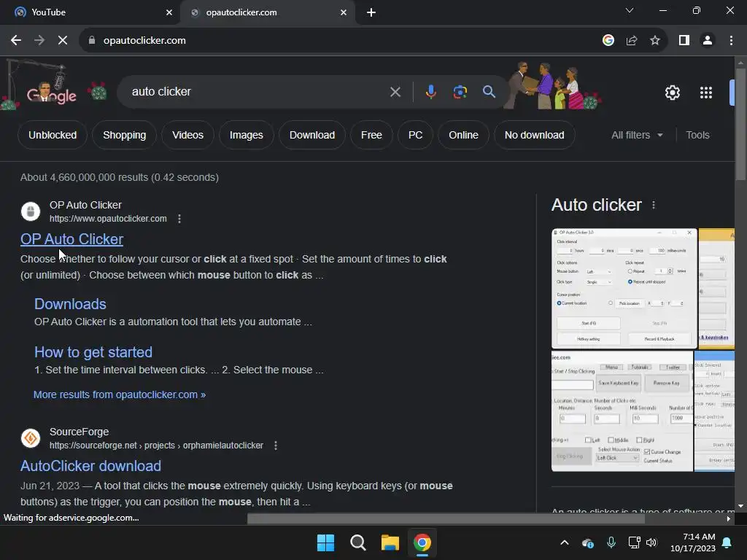Click into the Google search field
This screenshot has width=747, height=560.
click(x=258, y=91)
